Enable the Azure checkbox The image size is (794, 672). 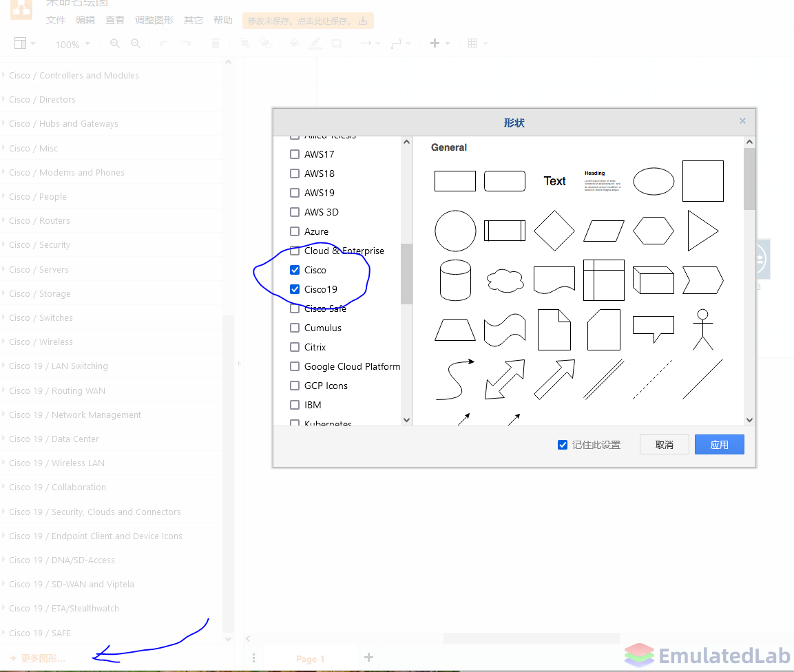pos(295,231)
